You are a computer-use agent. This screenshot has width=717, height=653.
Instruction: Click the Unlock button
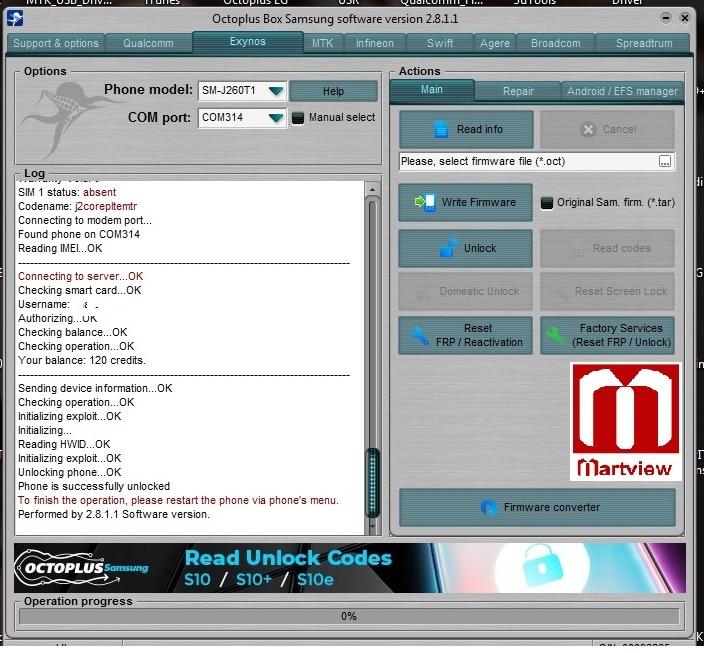468,250
